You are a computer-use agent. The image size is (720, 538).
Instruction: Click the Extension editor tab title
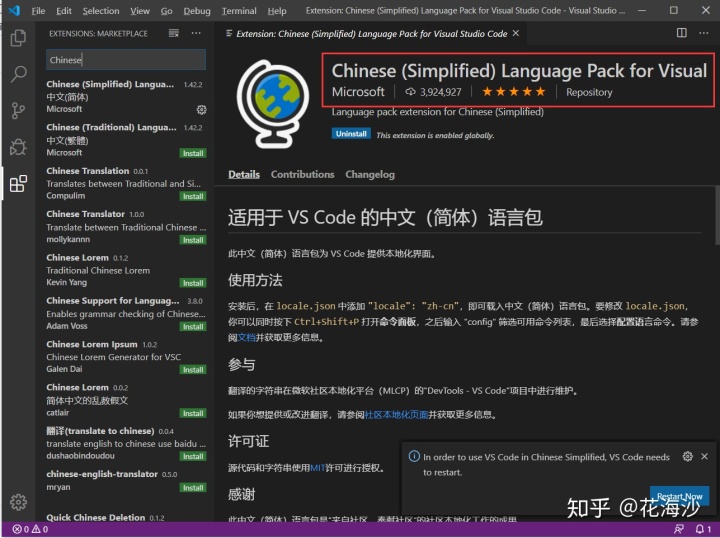[371, 34]
